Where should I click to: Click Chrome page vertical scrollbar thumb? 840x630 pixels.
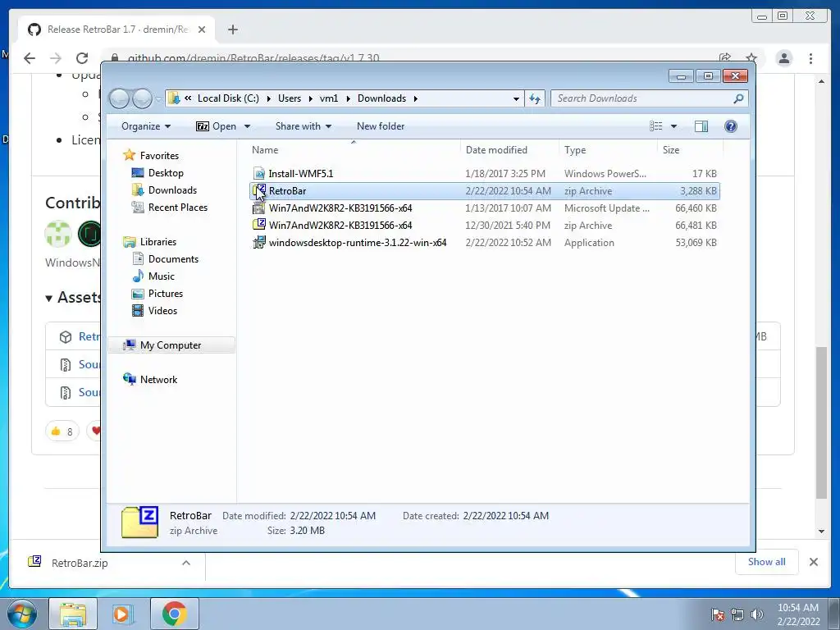coord(820,423)
